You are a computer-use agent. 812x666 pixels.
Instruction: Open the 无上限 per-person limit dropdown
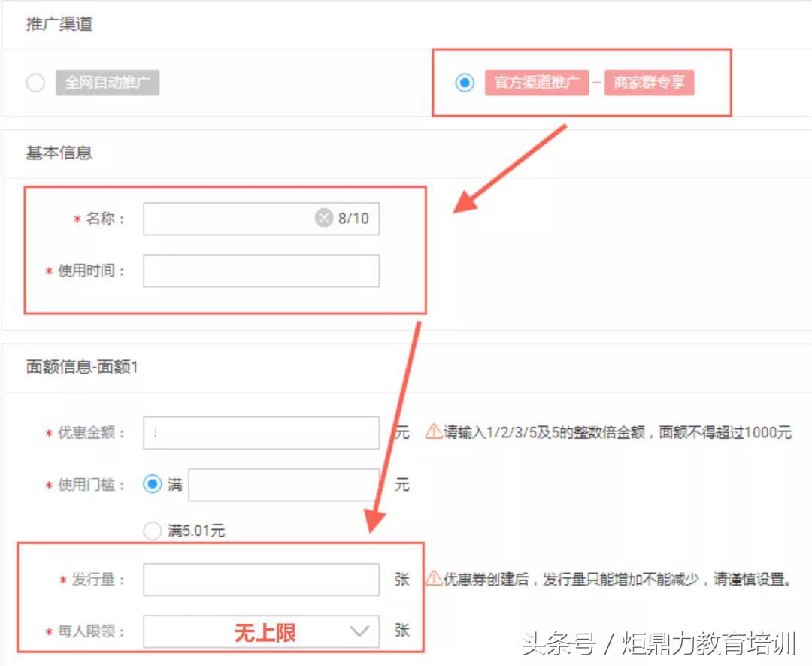pyautogui.click(x=261, y=631)
